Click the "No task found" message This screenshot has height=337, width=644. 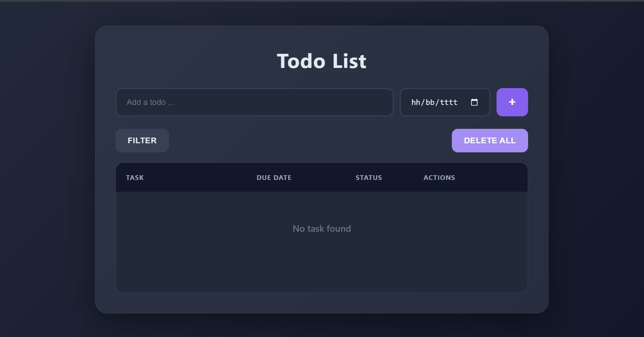pyautogui.click(x=321, y=229)
